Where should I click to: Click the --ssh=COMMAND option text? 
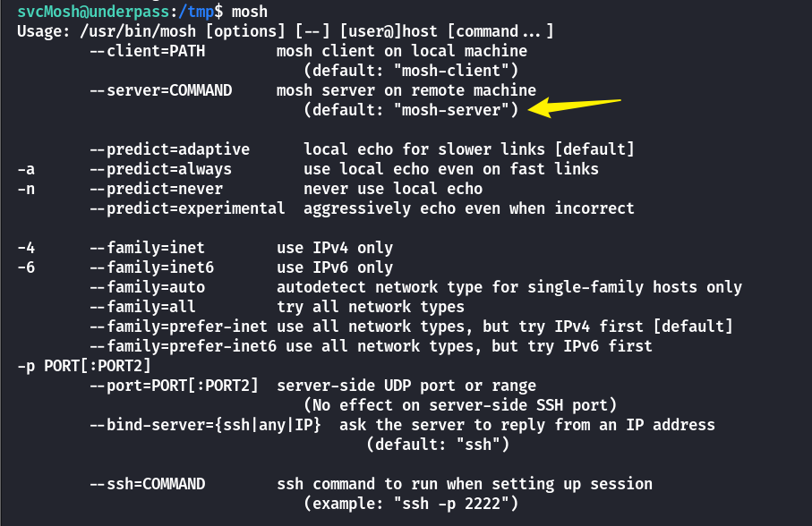click(x=148, y=484)
